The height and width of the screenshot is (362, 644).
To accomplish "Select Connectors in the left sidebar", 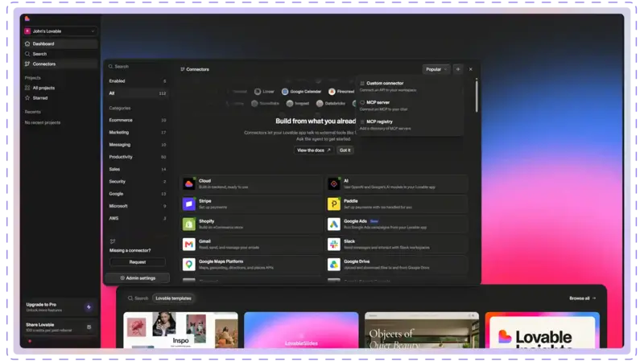I will (x=60, y=64).
